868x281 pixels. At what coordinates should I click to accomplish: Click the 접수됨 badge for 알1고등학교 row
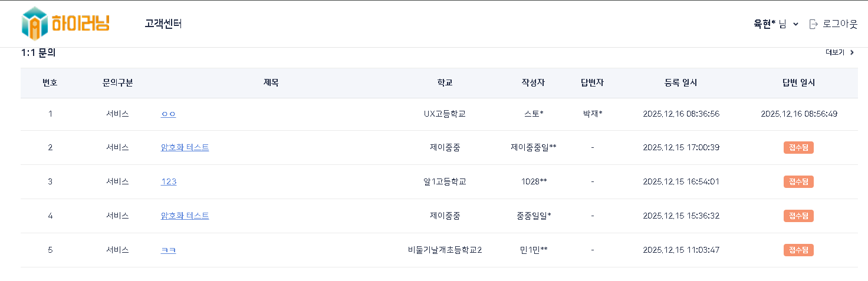click(x=798, y=181)
